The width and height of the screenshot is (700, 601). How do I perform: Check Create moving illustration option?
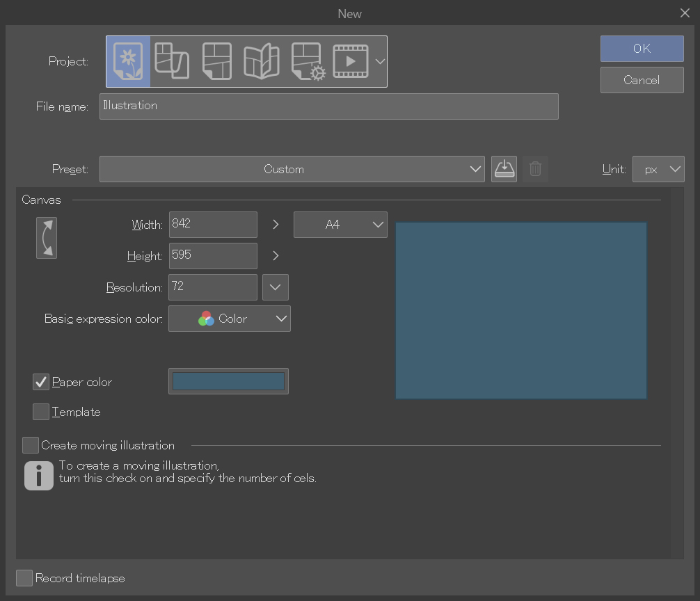pyautogui.click(x=31, y=445)
